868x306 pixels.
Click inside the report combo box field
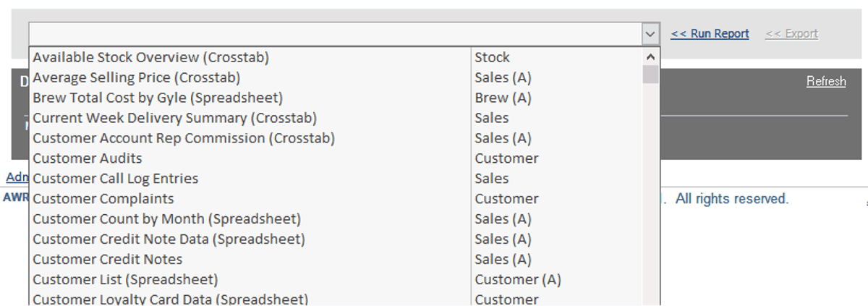click(x=334, y=34)
